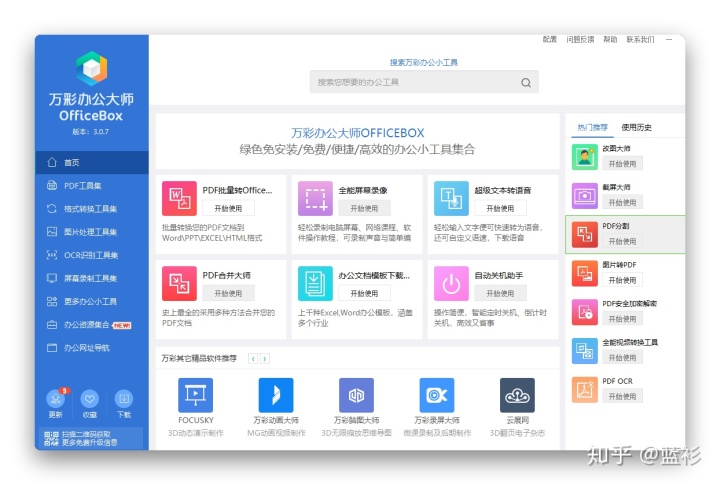
Task: Click the magnifier search icon
Action: click(x=526, y=83)
